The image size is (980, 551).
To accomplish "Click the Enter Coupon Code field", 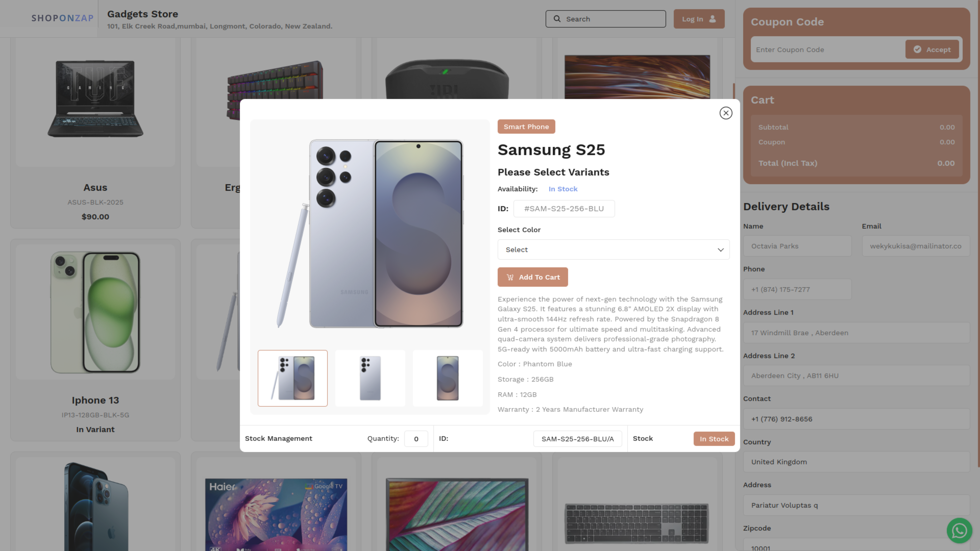I will click(827, 49).
